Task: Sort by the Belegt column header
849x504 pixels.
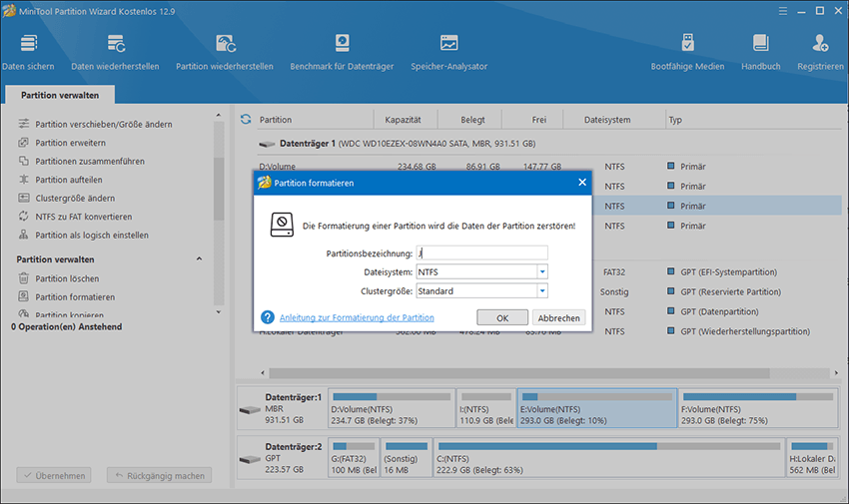Action: 472,120
